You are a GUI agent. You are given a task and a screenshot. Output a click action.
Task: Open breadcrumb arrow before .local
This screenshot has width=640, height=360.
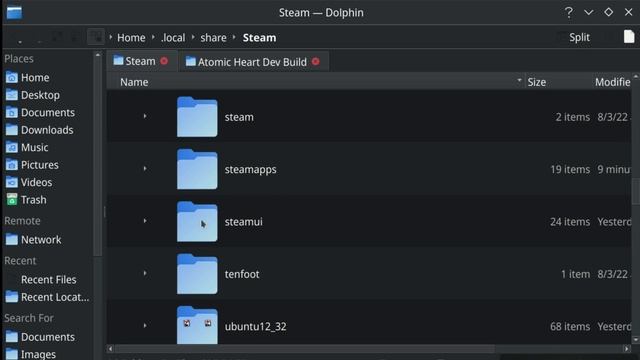[x=153, y=37]
